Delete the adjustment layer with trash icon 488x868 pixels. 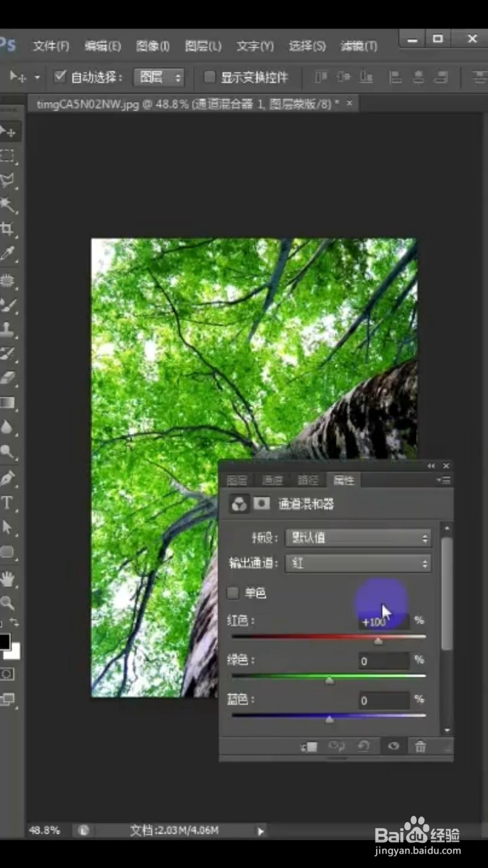421,747
